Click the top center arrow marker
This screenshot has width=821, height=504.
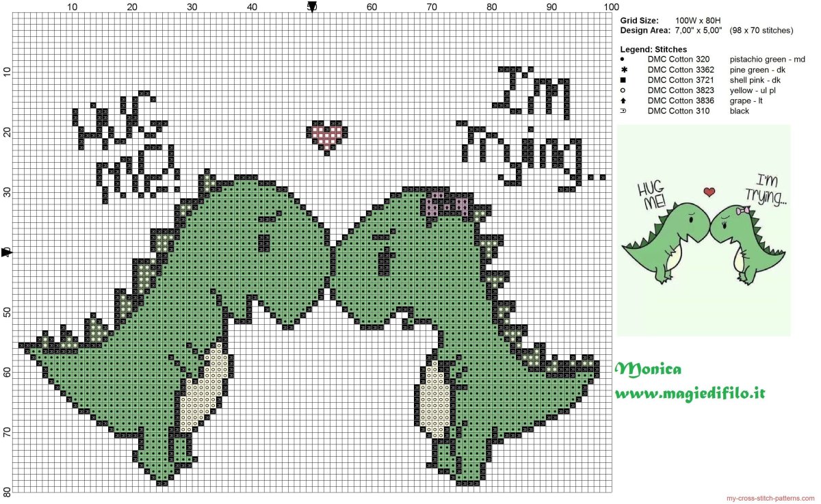[x=312, y=8]
